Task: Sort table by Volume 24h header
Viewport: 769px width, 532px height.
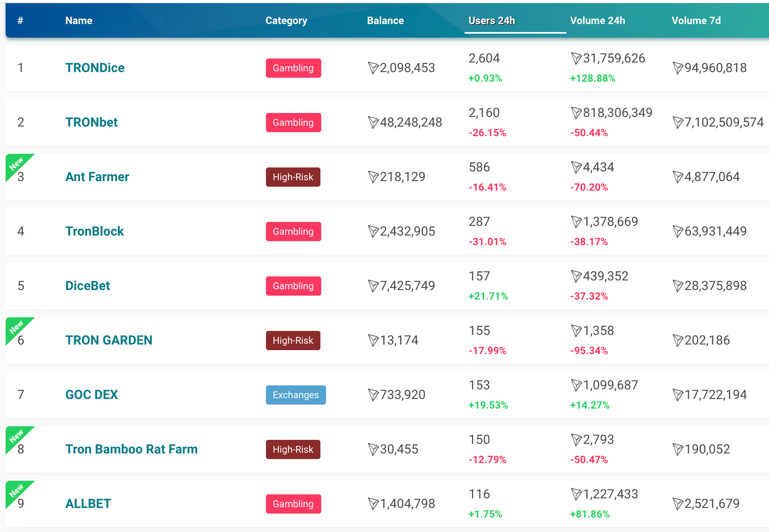Action: (597, 20)
